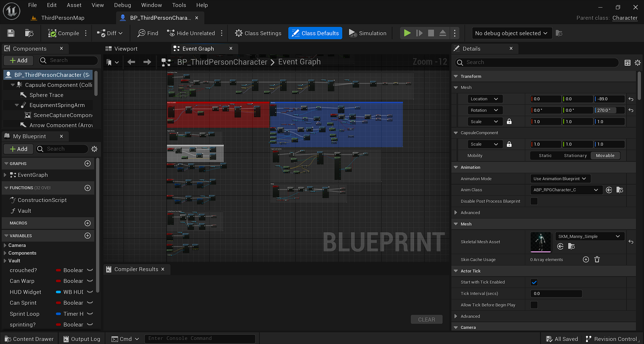This screenshot has width=644, height=344.
Task: Open the Content Drawer
Action: pos(29,339)
